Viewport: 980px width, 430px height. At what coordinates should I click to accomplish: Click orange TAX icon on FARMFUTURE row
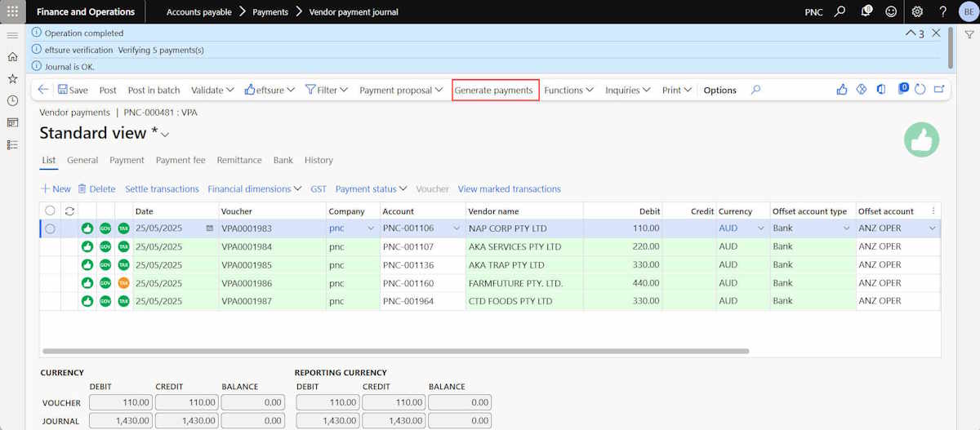123,283
